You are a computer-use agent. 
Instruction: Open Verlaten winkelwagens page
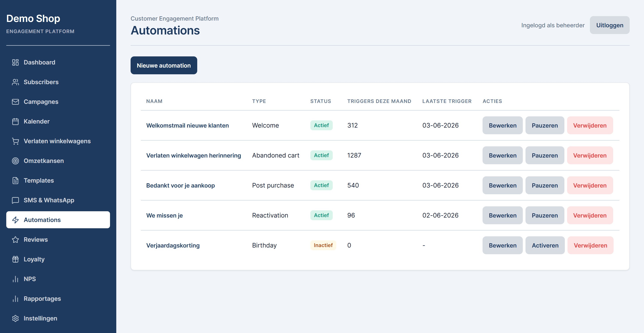(58, 141)
